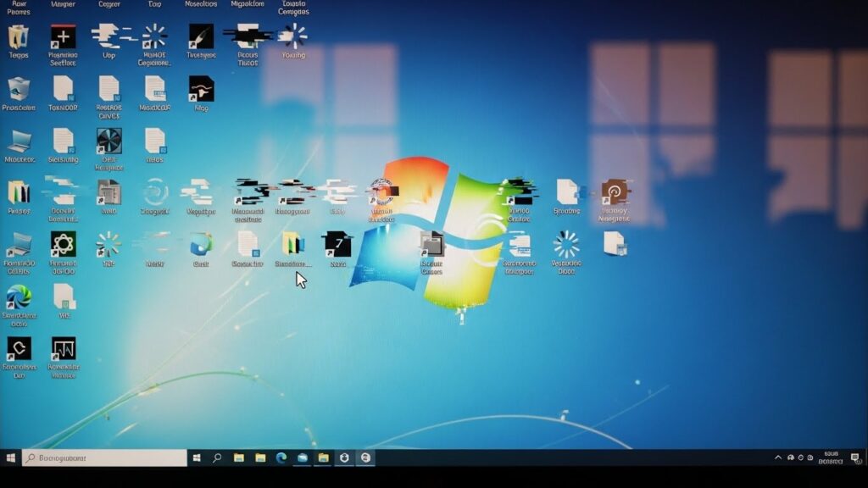Screen dimensions: 868x488
Task: Open brown spiral icon on desktop
Action: (x=614, y=192)
